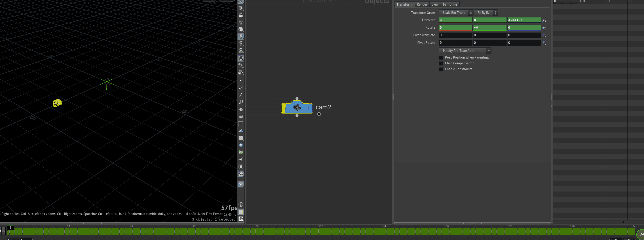The height and width of the screenshot is (240, 644).
Task: Enable Keep Position When Parenting checkbox
Action: coord(441,58)
